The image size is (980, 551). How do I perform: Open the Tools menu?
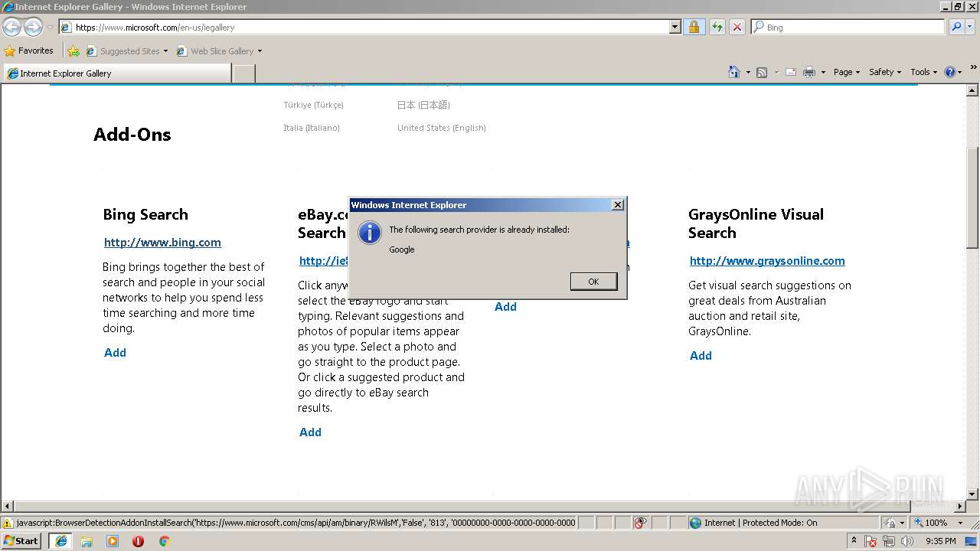click(923, 72)
